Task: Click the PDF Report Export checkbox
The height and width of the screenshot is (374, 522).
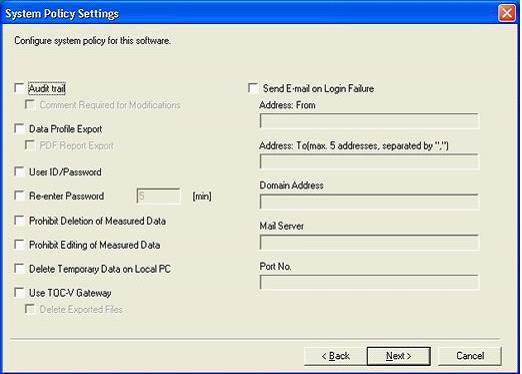Action: 30,145
